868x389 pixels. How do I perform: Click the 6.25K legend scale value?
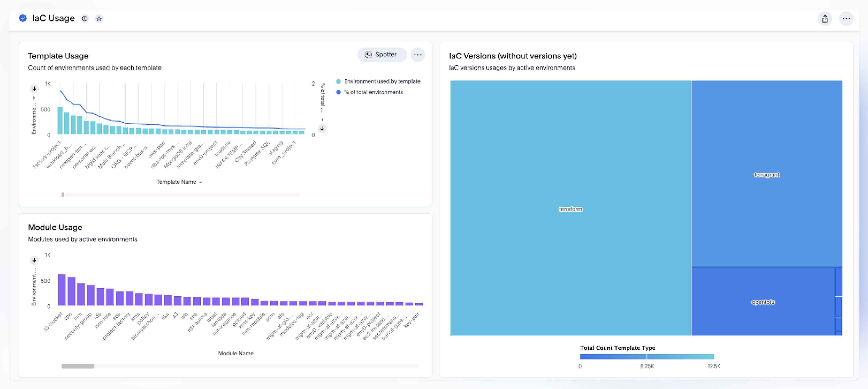click(647, 366)
